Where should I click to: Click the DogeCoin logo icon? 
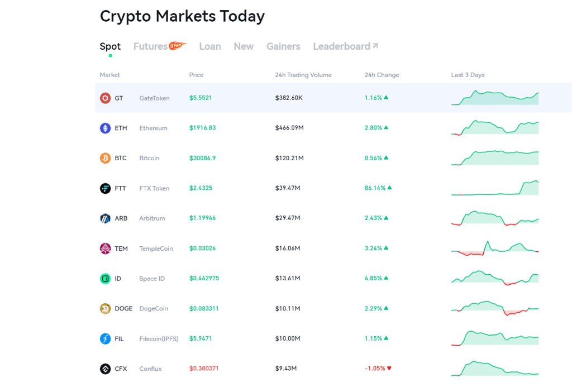click(x=105, y=308)
